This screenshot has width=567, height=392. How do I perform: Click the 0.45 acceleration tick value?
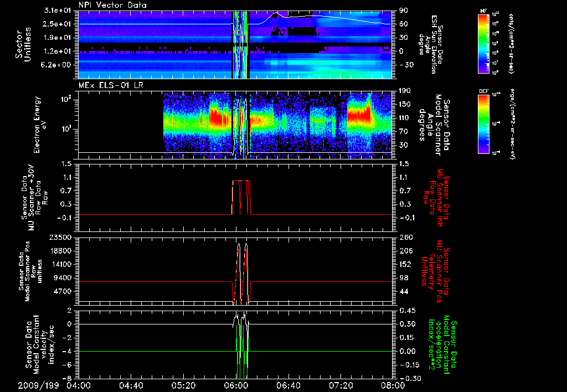[407, 311]
